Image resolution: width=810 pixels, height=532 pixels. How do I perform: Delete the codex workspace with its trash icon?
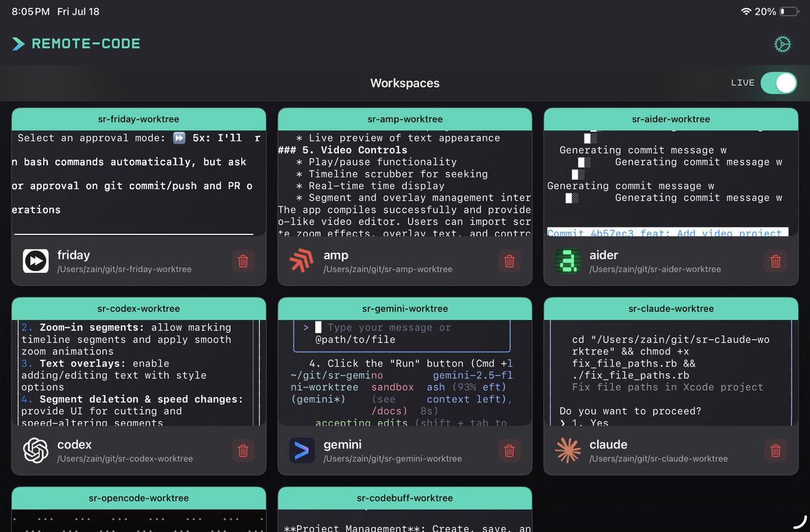(x=244, y=451)
